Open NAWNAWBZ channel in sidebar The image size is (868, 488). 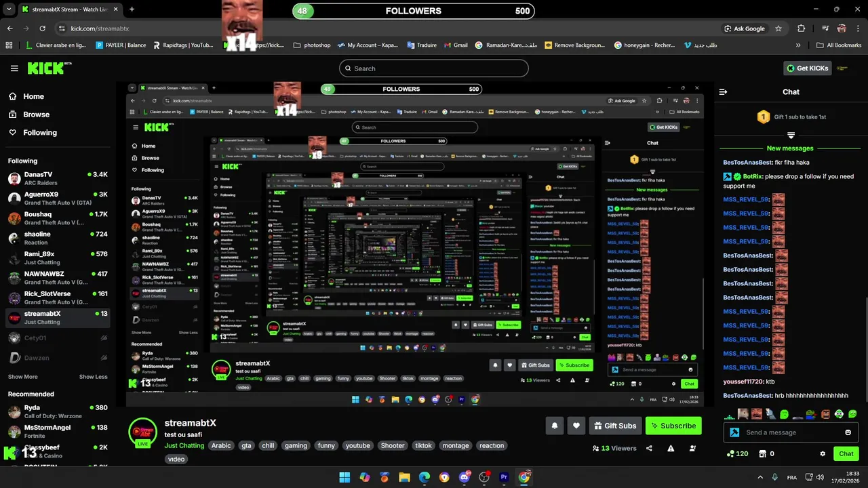pos(57,278)
